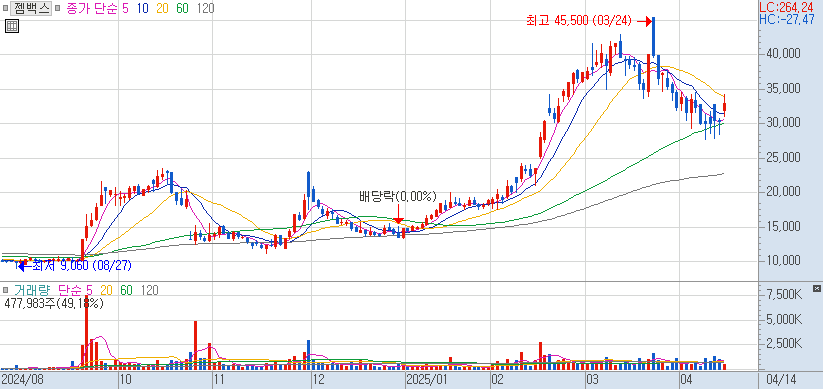
Task: Click the 5,000K volume axis label
Action: (x=785, y=319)
